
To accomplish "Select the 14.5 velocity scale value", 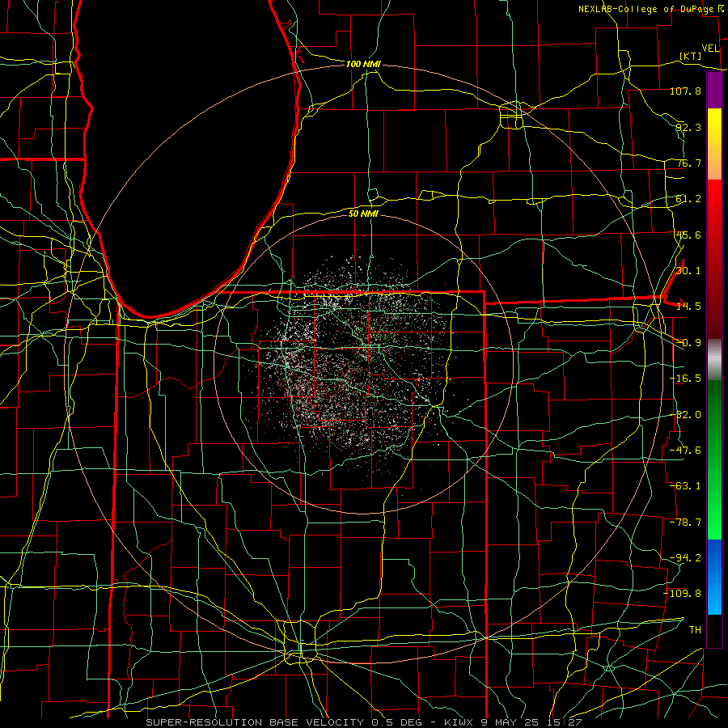I will [688, 307].
